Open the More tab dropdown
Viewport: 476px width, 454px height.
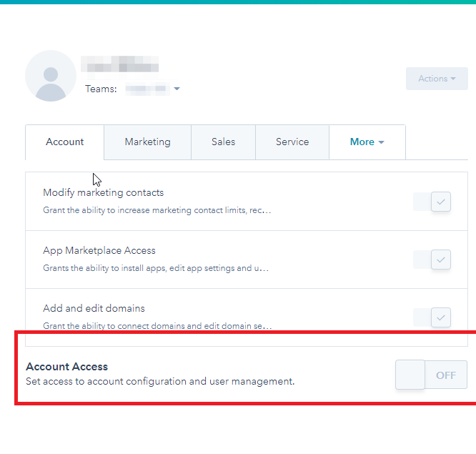[x=367, y=142]
